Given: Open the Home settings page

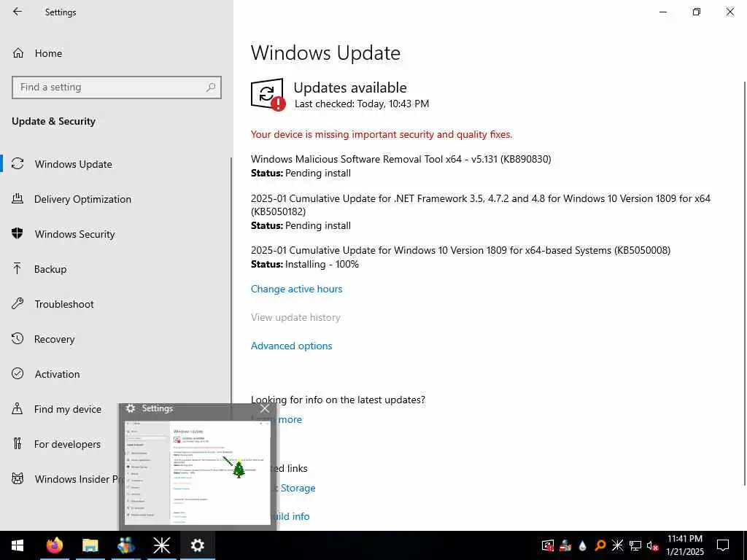Looking at the screenshot, I should (x=48, y=53).
